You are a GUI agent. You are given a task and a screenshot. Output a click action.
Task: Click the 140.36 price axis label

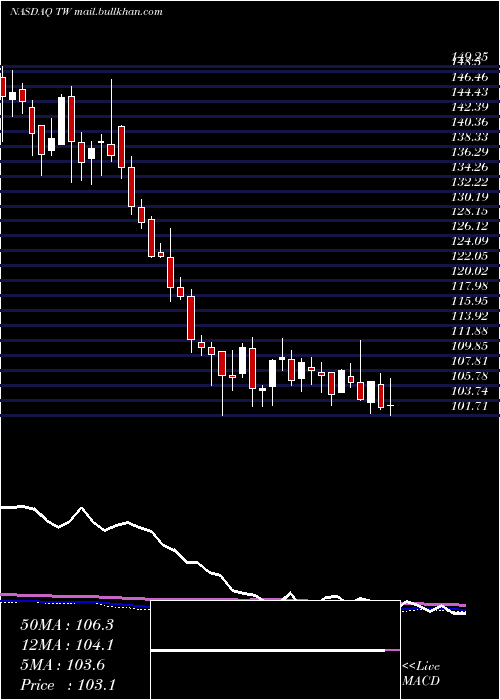(472, 122)
